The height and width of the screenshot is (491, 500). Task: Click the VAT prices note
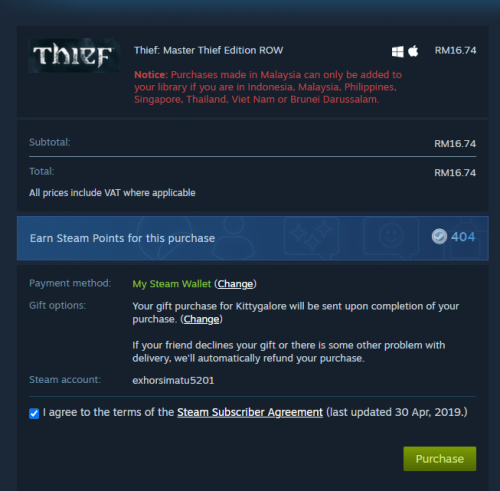[x=112, y=193]
